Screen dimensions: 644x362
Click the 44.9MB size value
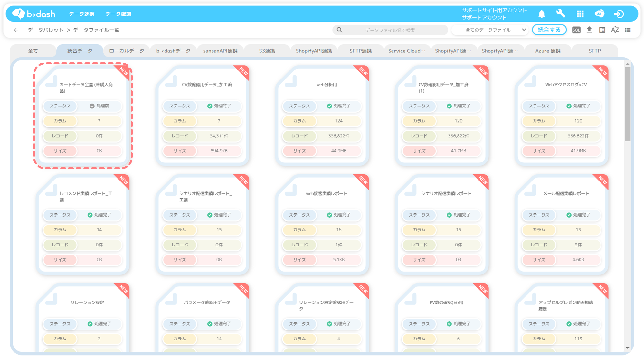[x=339, y=151]
